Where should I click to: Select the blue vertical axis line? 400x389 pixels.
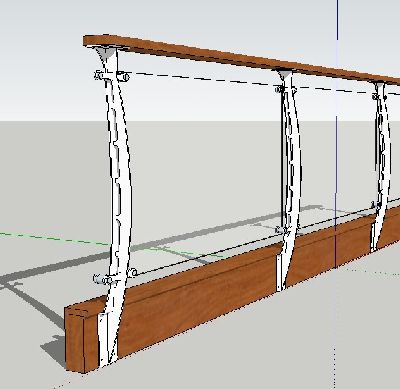pos(337,133)
